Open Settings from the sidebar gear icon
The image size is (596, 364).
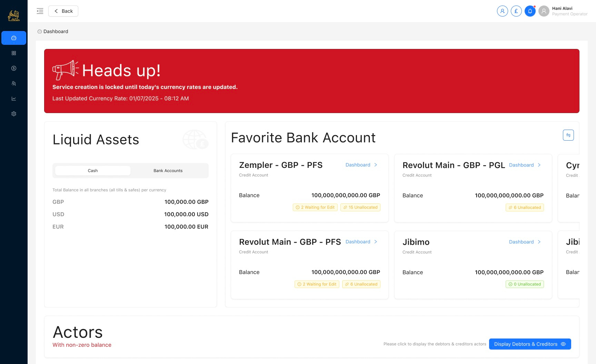(x=14, y=113)
